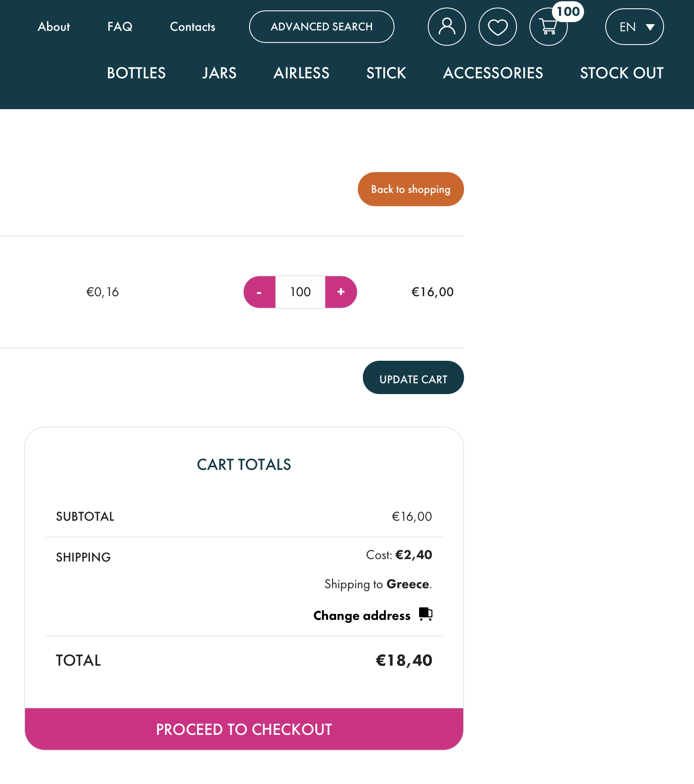View the Stock Out section

pyautogui.click(x=622, y=73)
